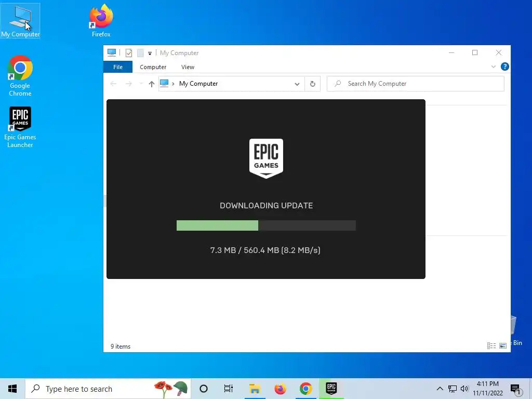Open the notification center
The width and height of the screenshot is (532, 399).
[x=515, y=389]
